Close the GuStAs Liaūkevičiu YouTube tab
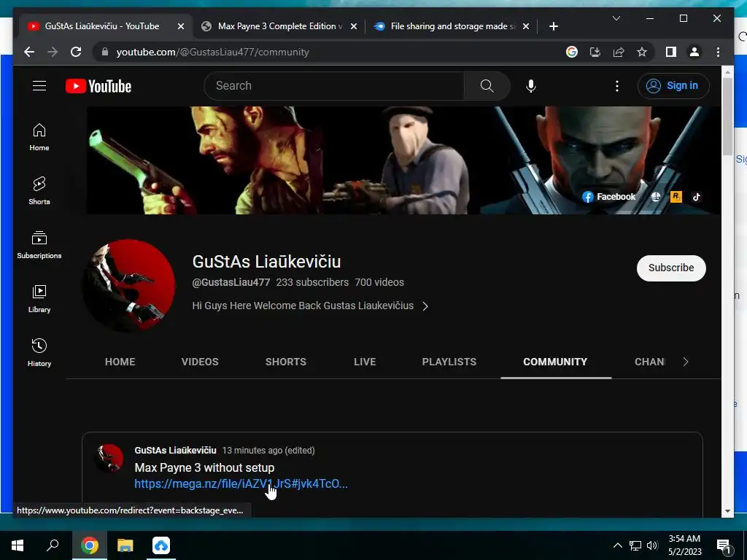The width and height of the screenshot is (747, 560). click(x=181, y=26)
